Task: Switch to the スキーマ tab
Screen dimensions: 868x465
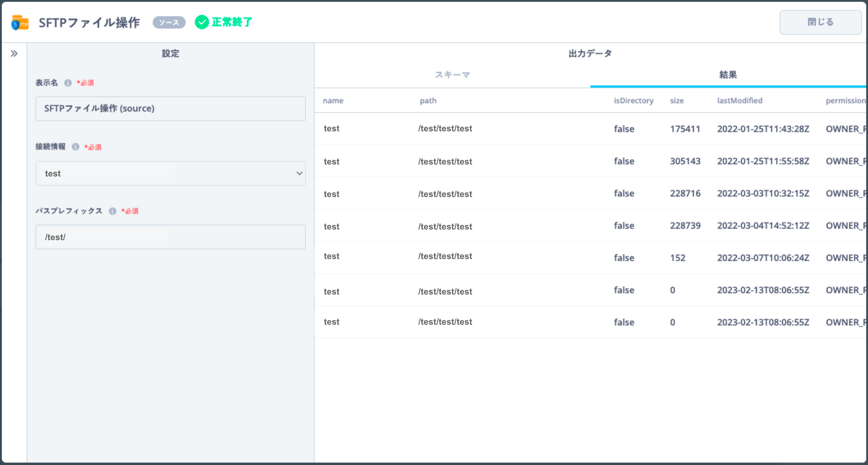Action: tap(452, 75)
